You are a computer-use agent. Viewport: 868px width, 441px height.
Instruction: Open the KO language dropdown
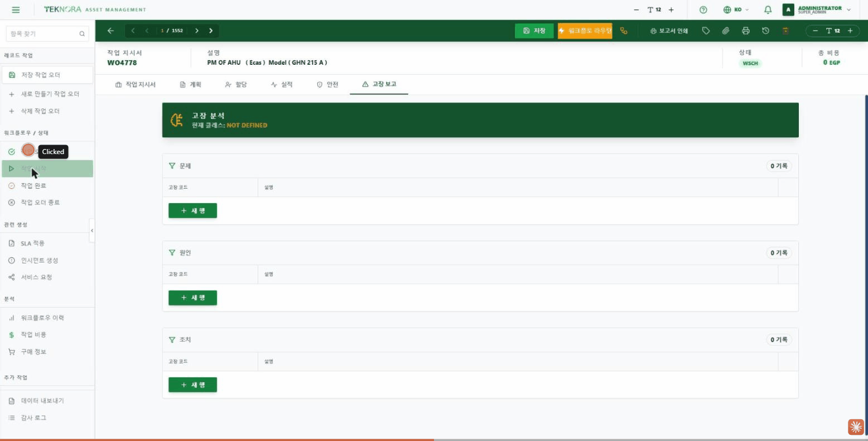click(736, 9)
